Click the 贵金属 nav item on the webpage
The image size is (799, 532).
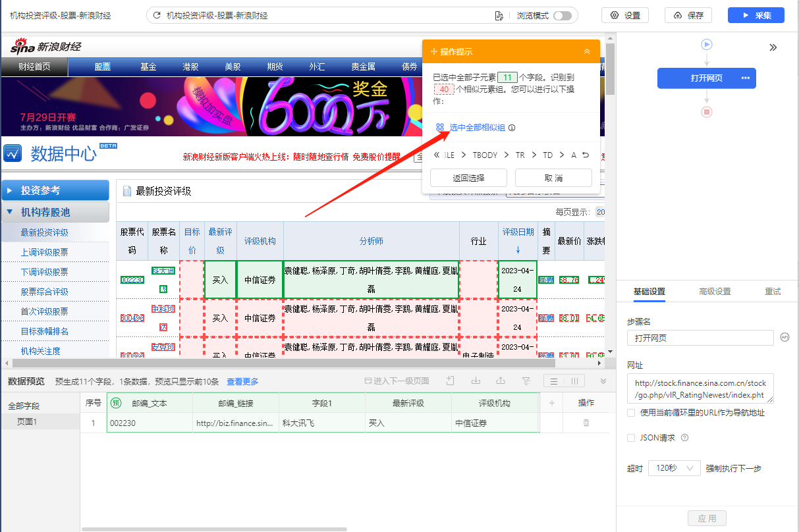pos(363,67)
